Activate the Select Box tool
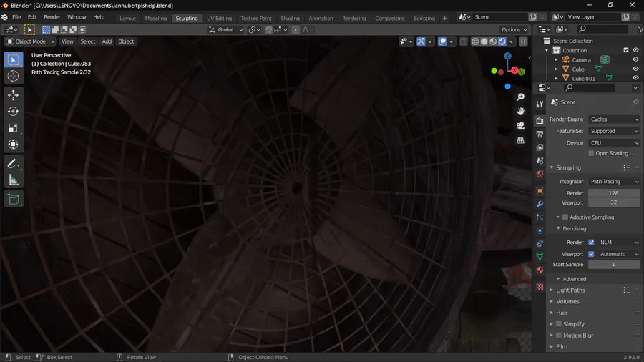 click(13, 60)
